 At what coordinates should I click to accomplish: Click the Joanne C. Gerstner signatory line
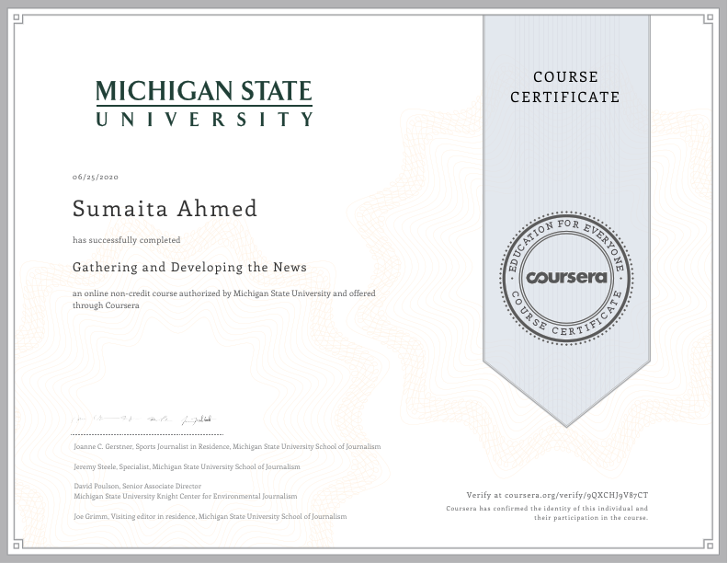pos(227,447)
